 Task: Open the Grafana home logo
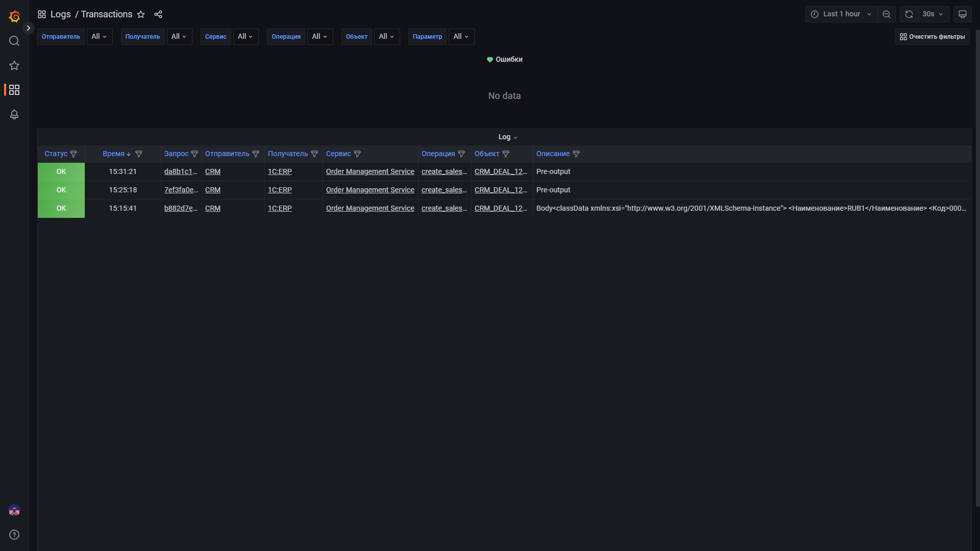point(14,16)
